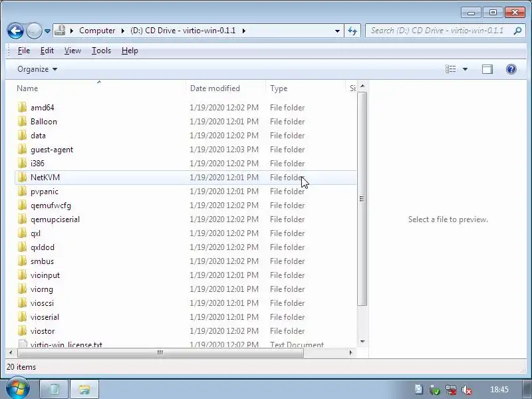Click the network status tray icon
The width and height of the screenshot is (532, 399).
[x=451, y=390]
